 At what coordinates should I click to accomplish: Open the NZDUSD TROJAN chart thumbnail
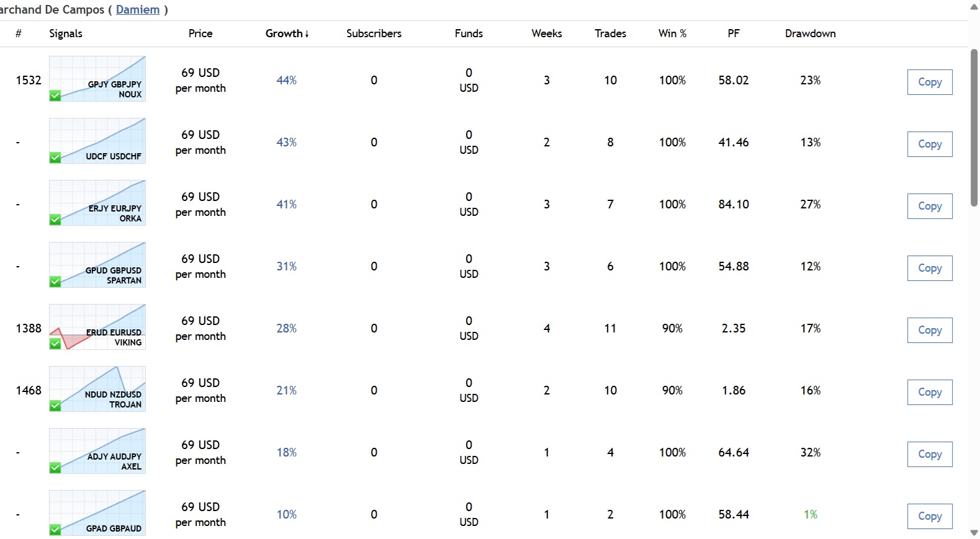(x=97, y=389)
